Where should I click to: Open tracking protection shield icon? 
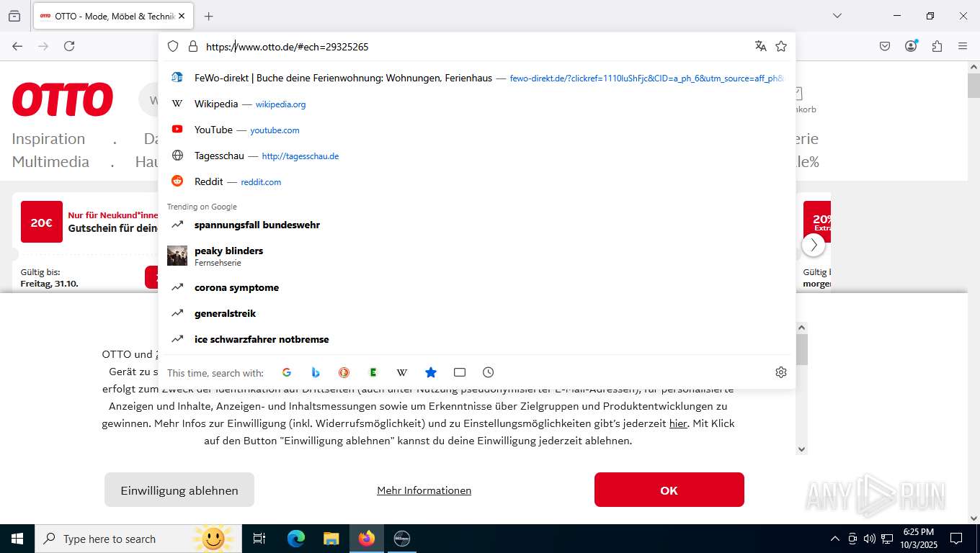point(173,46)
